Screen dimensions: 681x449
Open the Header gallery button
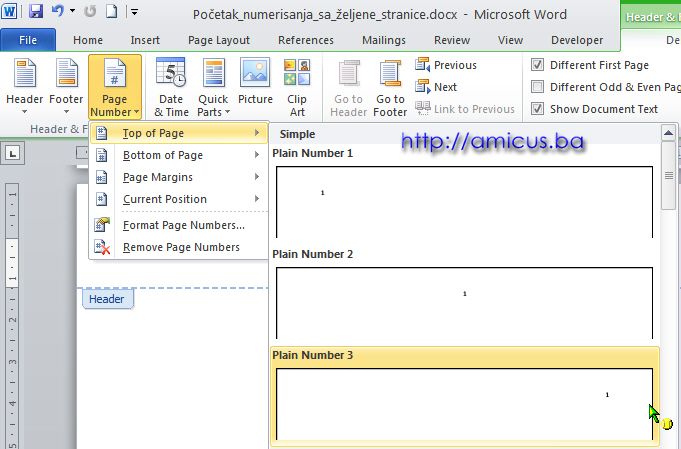pos(24,87)
